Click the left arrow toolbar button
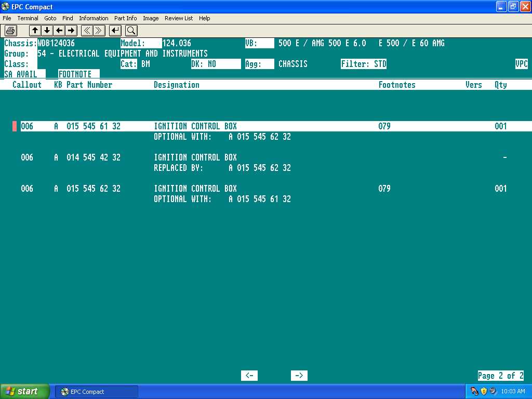532x399 pixels. click(x=59, y=30)
